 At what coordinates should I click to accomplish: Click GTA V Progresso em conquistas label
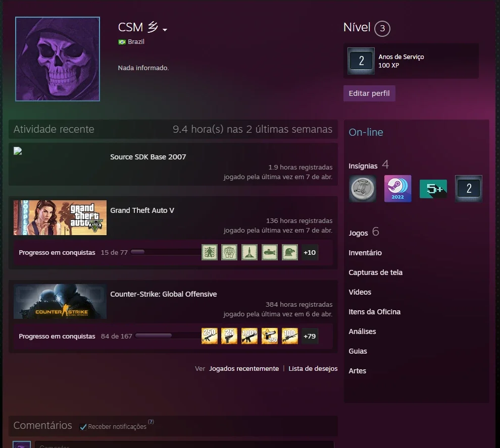pos(57,252)
